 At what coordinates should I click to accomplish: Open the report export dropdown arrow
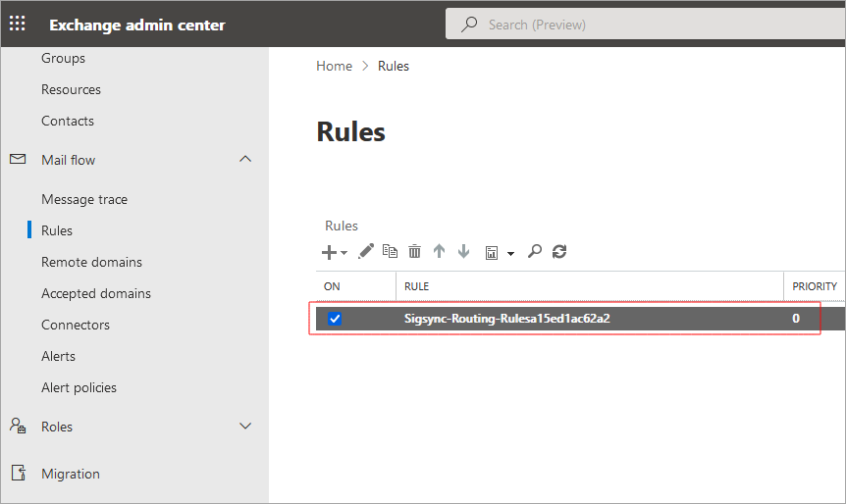point(511,253)
